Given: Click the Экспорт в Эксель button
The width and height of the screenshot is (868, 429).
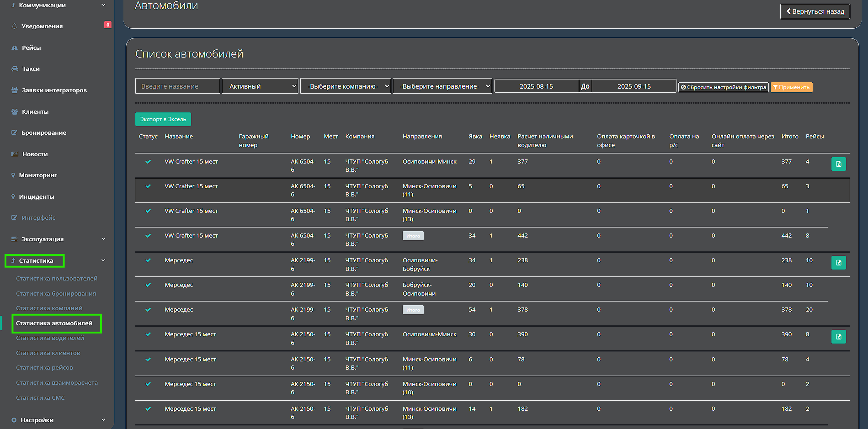Looking at the screenshot, I should 163,119.
